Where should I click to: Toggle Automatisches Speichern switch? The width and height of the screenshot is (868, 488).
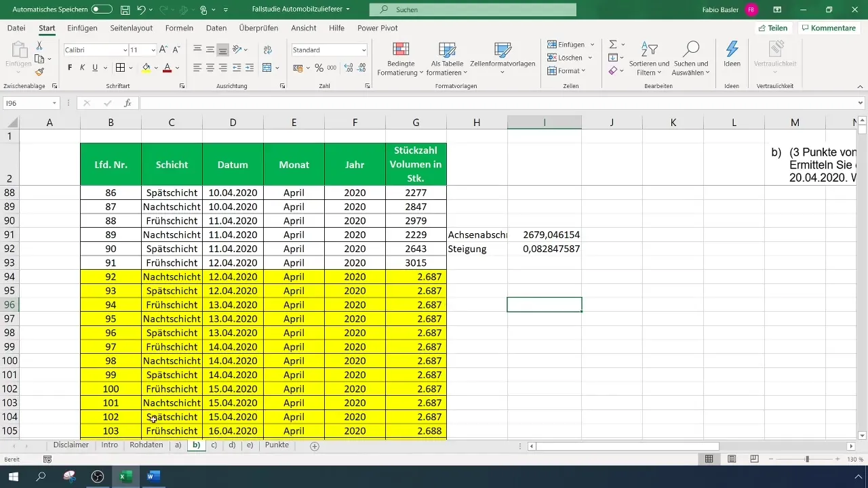[x=102, y=10]
